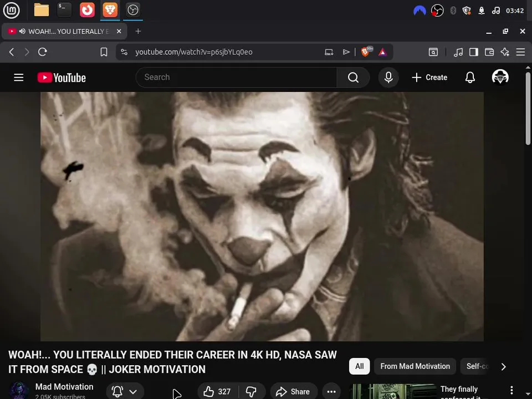Image resolution: width=532 pixels, height=399 pixels.
Task: Mute the tab using its speaker icon
Action: (22, 32)
